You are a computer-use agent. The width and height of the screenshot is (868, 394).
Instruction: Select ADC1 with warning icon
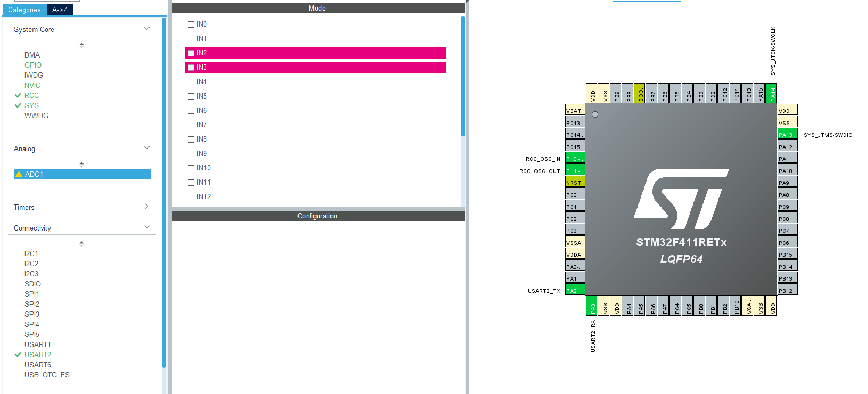pos(82,174)
